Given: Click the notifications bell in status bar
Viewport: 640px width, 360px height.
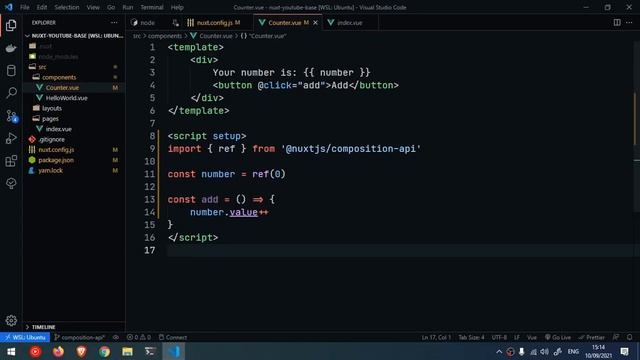Looking at the screenshot, I should point(630,337).
